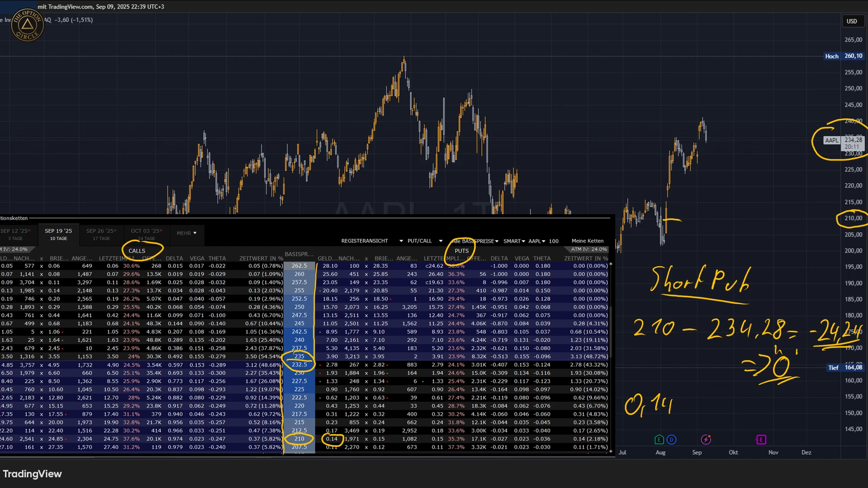Viewport: 868px width, 488px height.
Task: Expand the Alle BASISPREISE strike filter
Action: [476, 241]
